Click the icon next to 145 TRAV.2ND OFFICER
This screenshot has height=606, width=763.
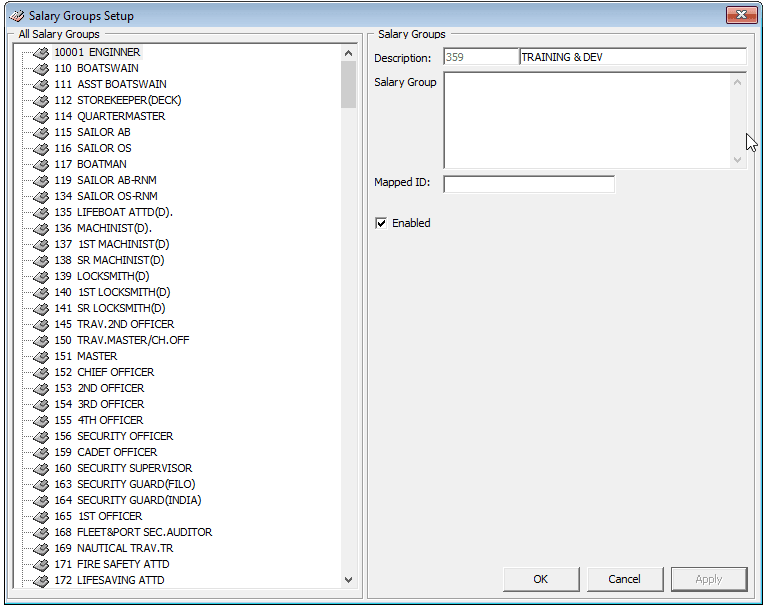tap(41, 325)
